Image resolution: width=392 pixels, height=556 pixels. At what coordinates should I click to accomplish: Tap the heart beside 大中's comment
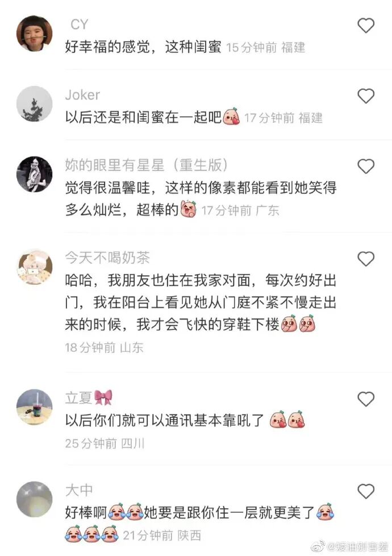click(366, 491)
